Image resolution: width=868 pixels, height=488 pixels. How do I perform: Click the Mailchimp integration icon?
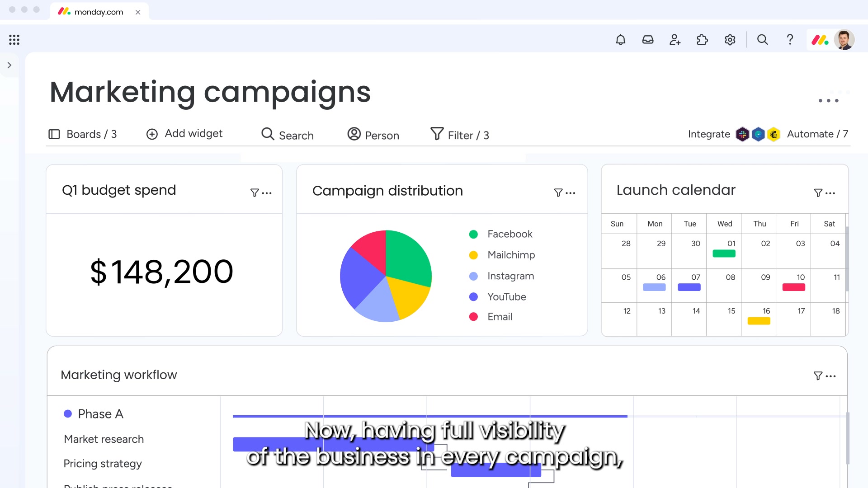point(774,134)
